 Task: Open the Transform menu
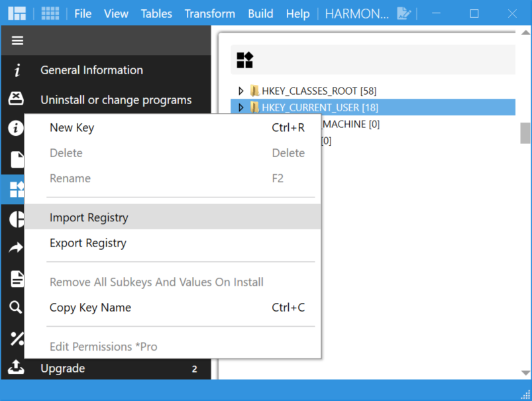click(x=209, y=14)
